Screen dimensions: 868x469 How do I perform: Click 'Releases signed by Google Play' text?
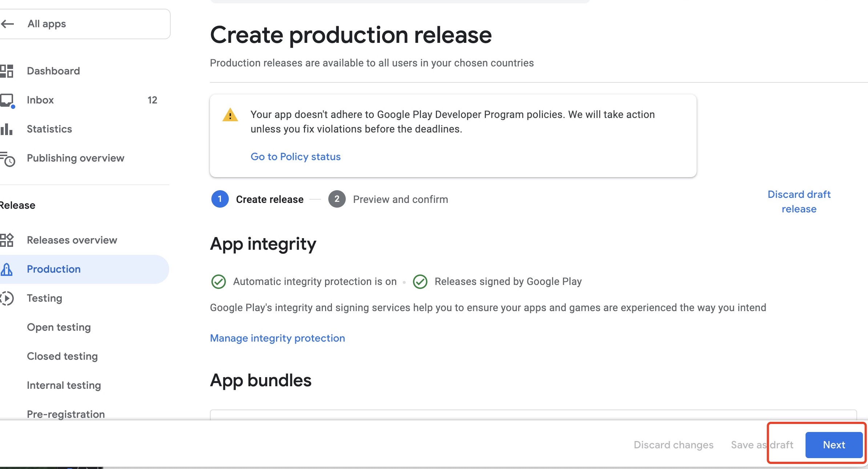[508, 281]
